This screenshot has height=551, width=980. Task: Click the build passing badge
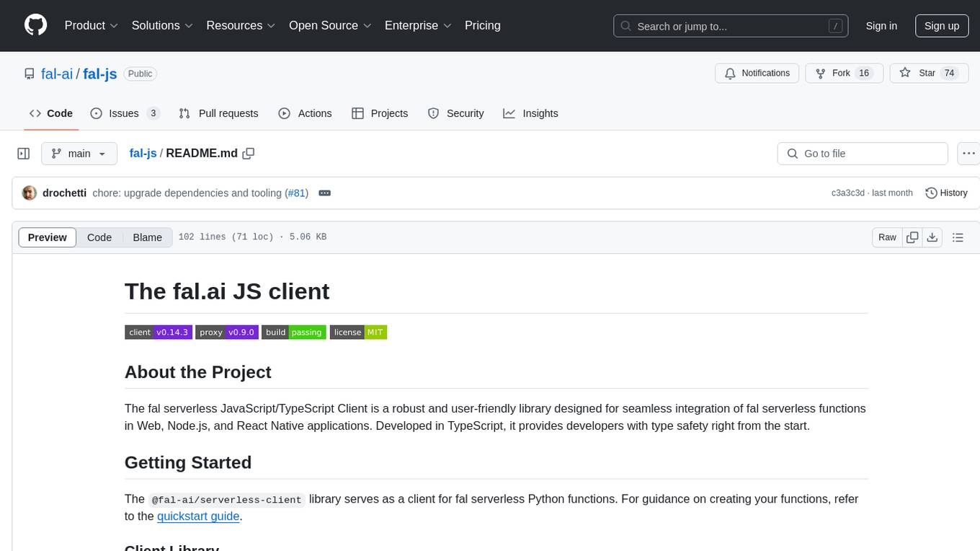(293, 332)
